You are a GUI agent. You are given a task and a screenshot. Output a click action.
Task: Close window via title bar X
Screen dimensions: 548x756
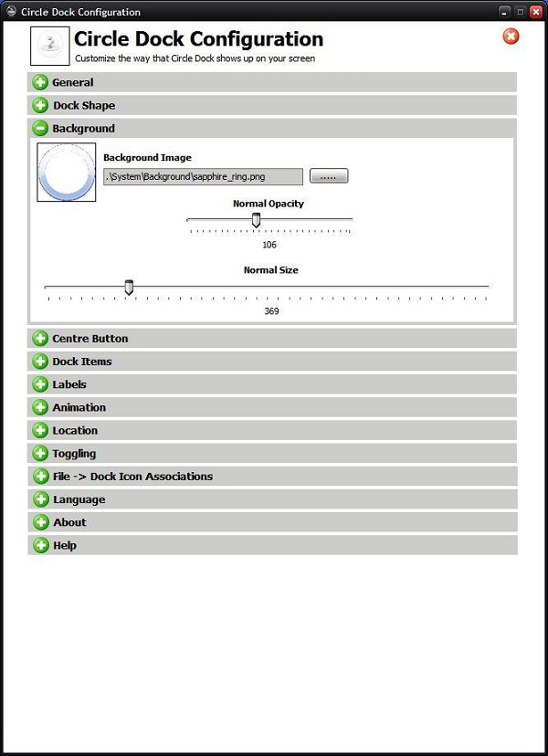coord(535,12)
